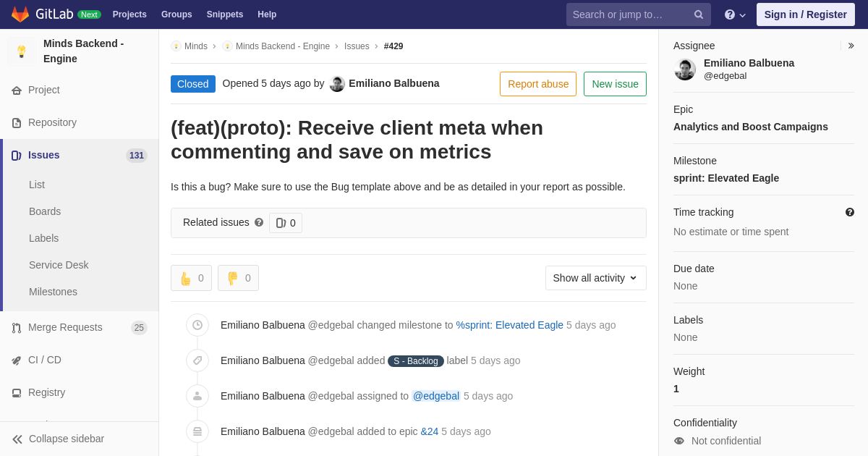Screen dimensions: 868x456
Task: Click the Minds Backend - Engine sidebar title
Action: [x=83, y=51]
